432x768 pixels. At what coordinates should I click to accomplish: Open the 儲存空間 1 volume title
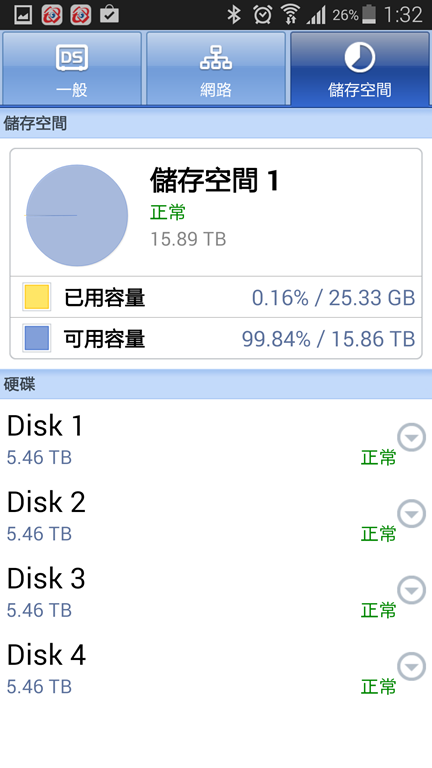coord(215,180)
